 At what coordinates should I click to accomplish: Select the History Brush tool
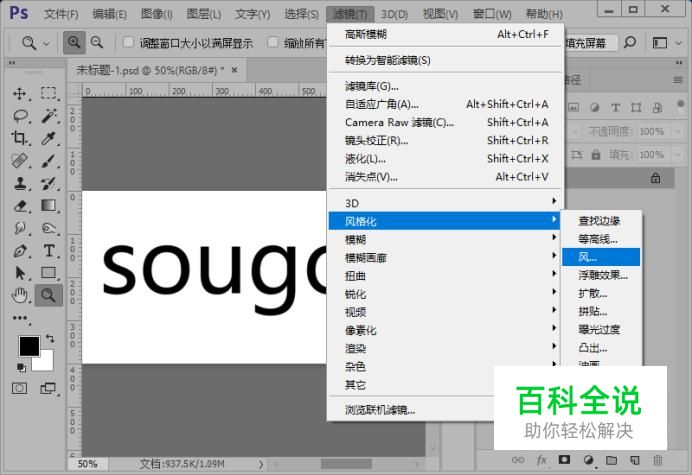point(49,183)
